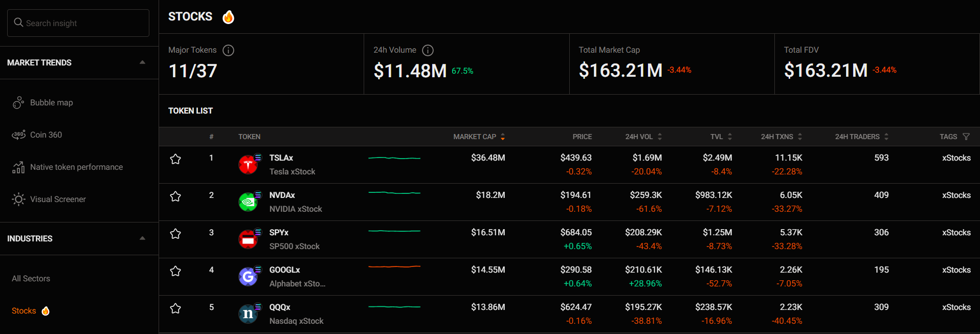Click the Native token performance chart icon

[x=18, y=167]
